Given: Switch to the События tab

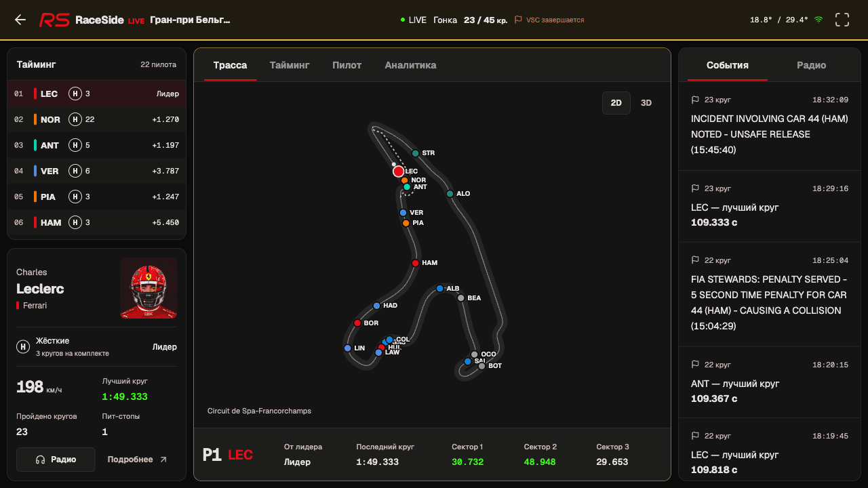Looking at the screenshot, I should [x=728, y=65].
